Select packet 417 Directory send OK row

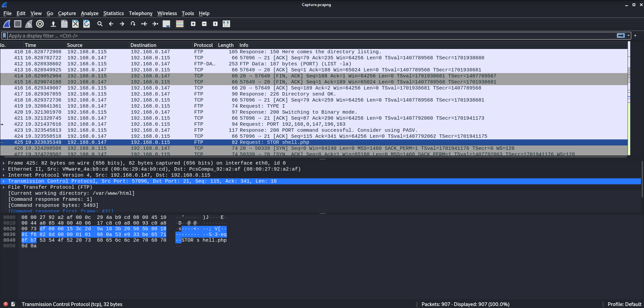pyautogui.click(x=314, y=94)
